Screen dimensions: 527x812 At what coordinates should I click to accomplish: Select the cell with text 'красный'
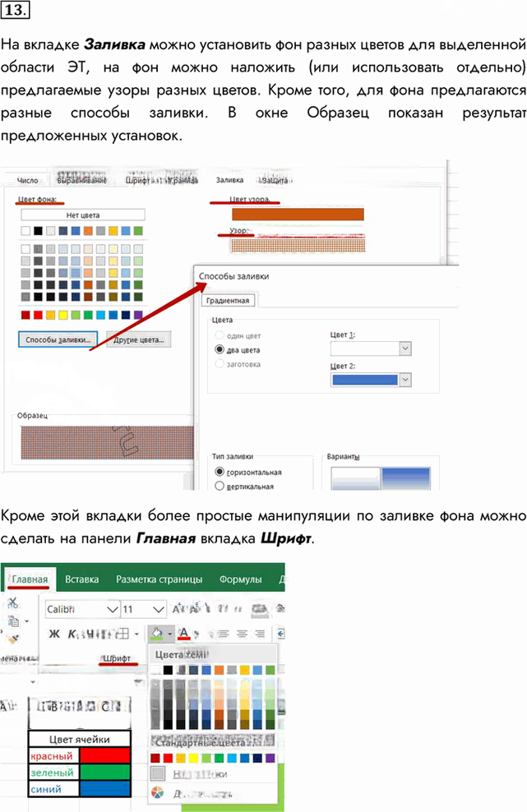pos(53,756)
